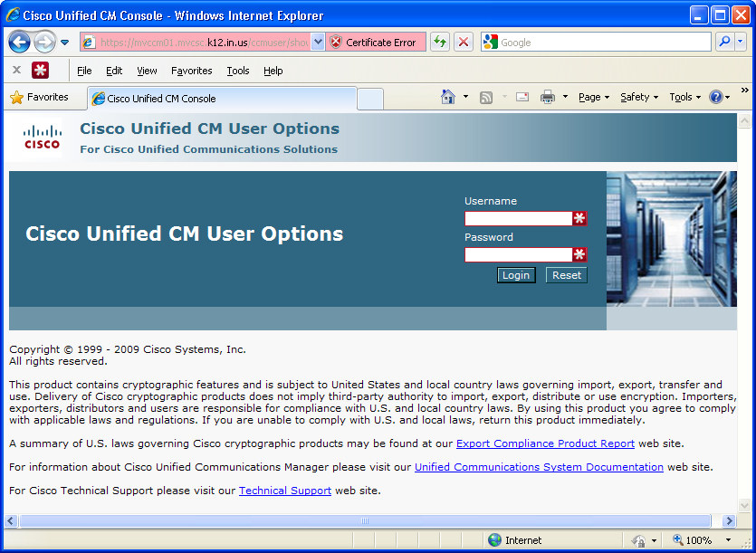Click the Login button

516,275
